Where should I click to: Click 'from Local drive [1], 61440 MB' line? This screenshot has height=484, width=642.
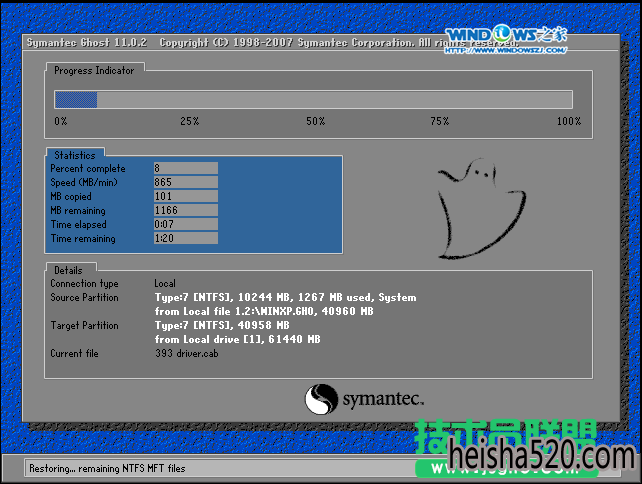pos(237,339)
